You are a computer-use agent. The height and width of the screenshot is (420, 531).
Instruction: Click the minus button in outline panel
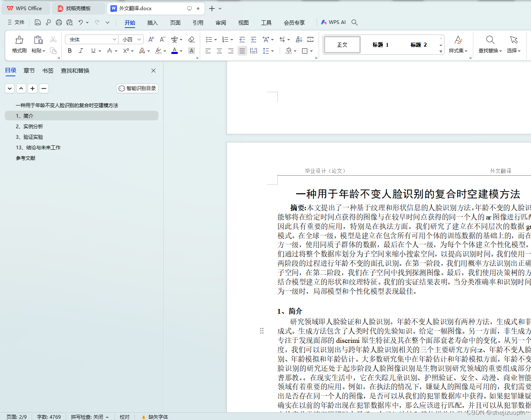click(x=44, y=88)
